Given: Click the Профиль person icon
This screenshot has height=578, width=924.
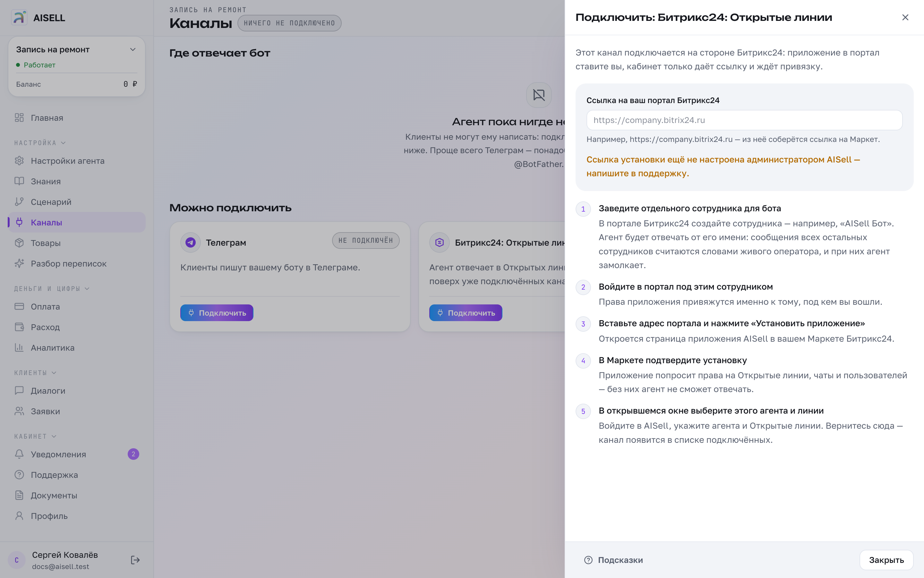Looking at the screenshot, I should 19,516.
